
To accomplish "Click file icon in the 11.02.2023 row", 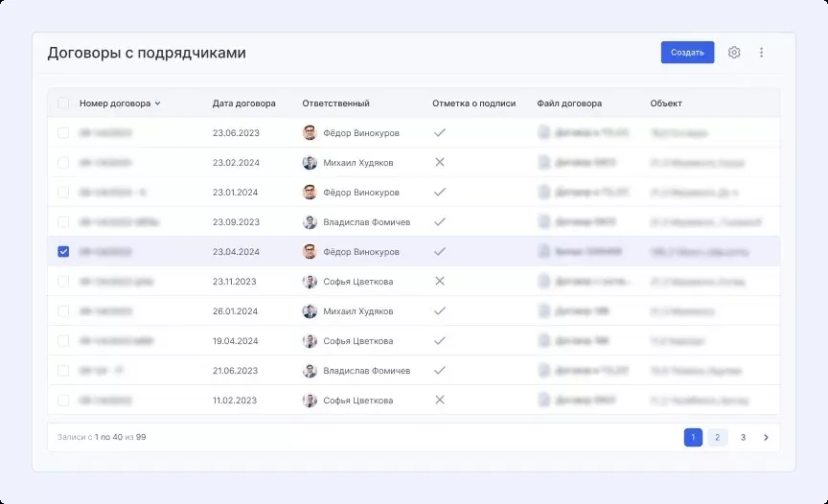I will [x=543, y=401].
